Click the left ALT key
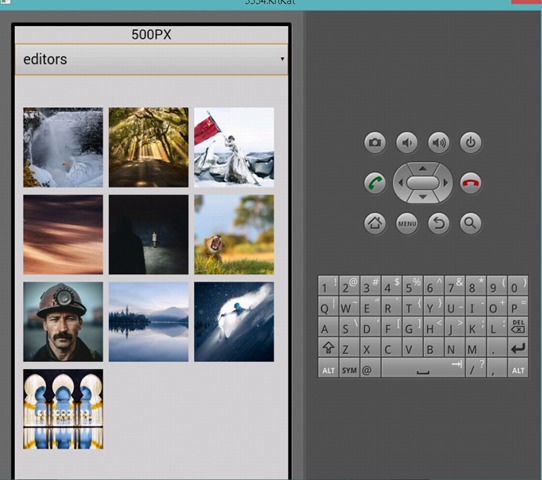The image size is (542, 480). (x=328, y=368)
